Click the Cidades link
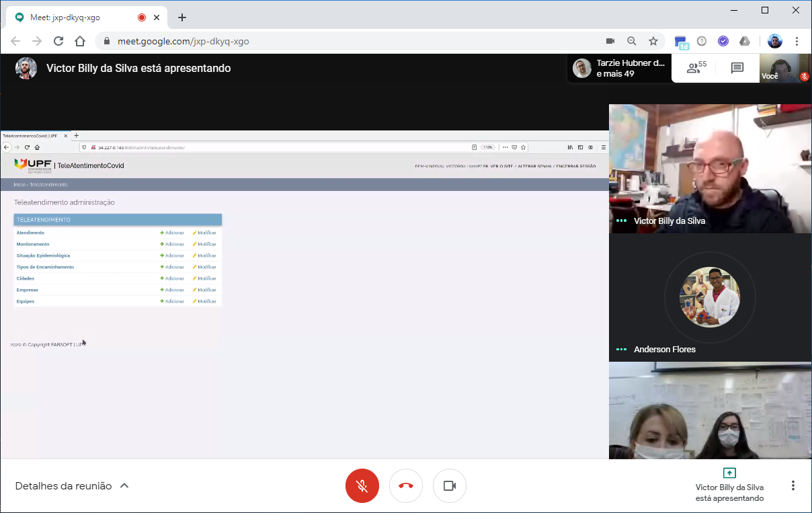The height and width of the screenshot is (513, 812). [x=26, y=278]
